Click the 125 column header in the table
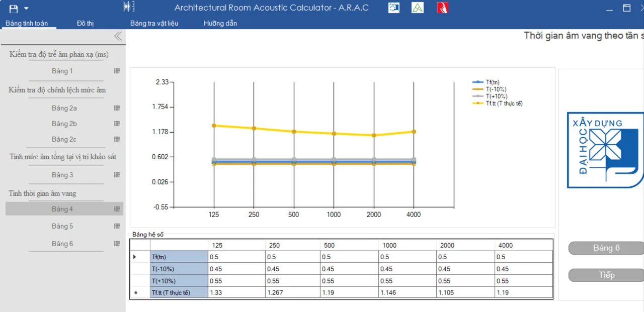Image resolution: width=644 pixels, height=312 pixels. click(236, 245)
